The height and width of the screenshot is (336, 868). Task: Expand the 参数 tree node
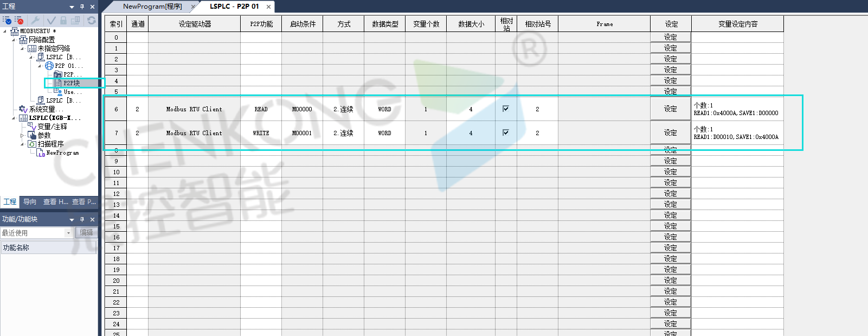[22, 135]
